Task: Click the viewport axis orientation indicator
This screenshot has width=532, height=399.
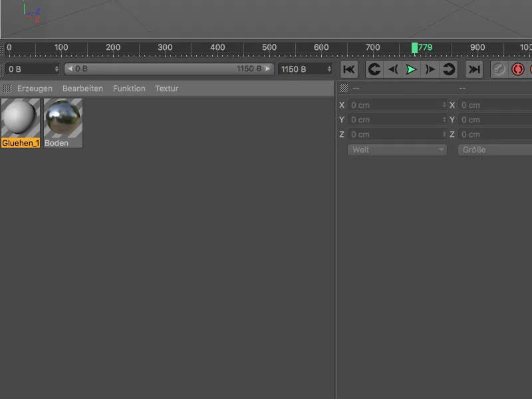Action: click(31, 13)
